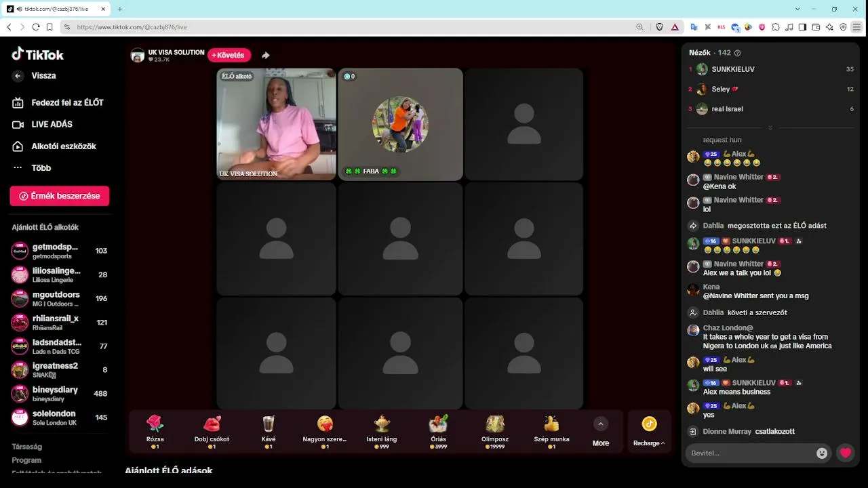Open Brave Leo AI sparkle icon
The height and width of the screenshot is (488, 868).
coord(829,27)
